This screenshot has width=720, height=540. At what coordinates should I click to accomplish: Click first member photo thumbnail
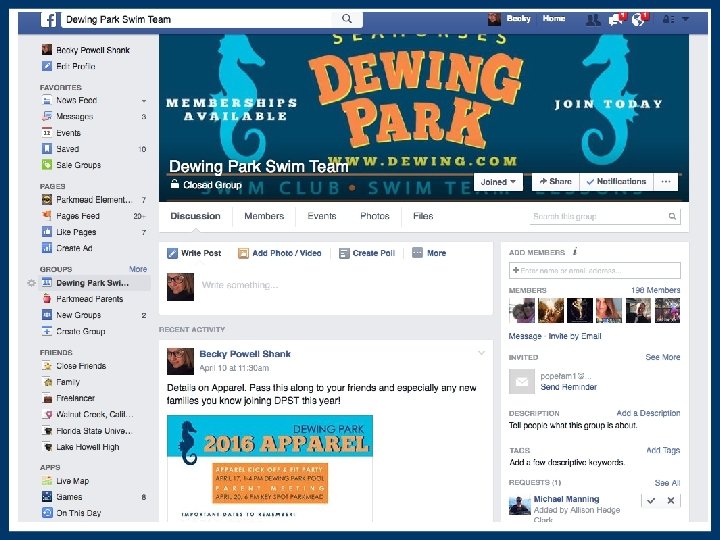[x=522, y=310]
